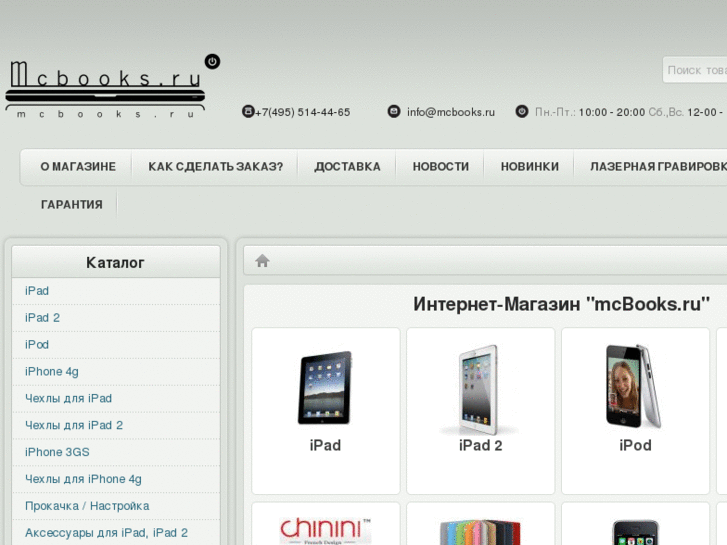The image size is (727, 545).
Task: Open Чехлы для iPhone 4g category
Action: 83,479
